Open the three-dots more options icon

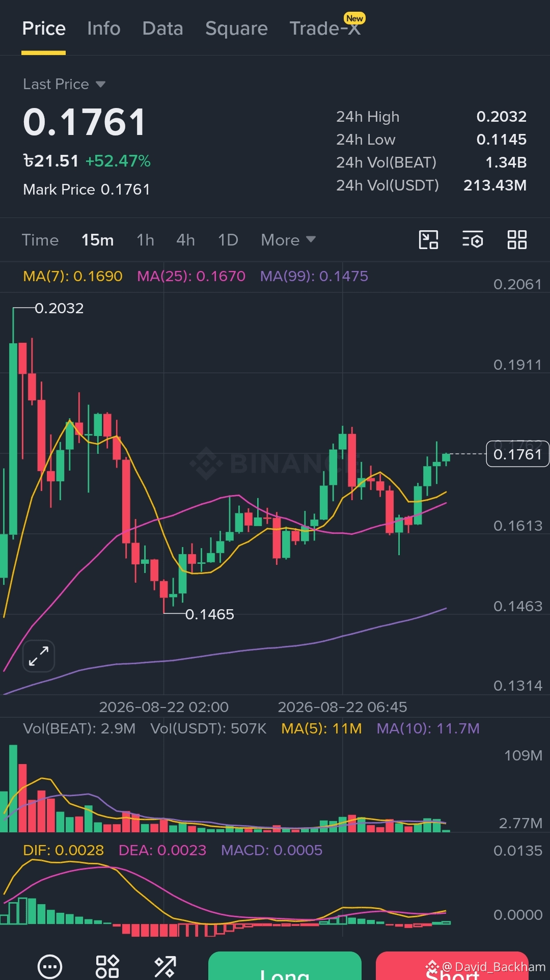click(50, 966)
